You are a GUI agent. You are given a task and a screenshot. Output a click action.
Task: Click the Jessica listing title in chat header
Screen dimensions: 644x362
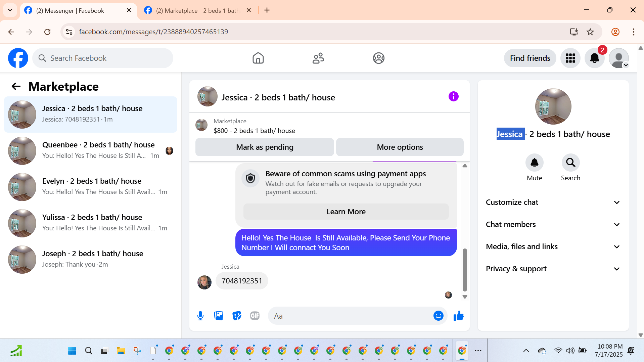[x=278, y=97]
